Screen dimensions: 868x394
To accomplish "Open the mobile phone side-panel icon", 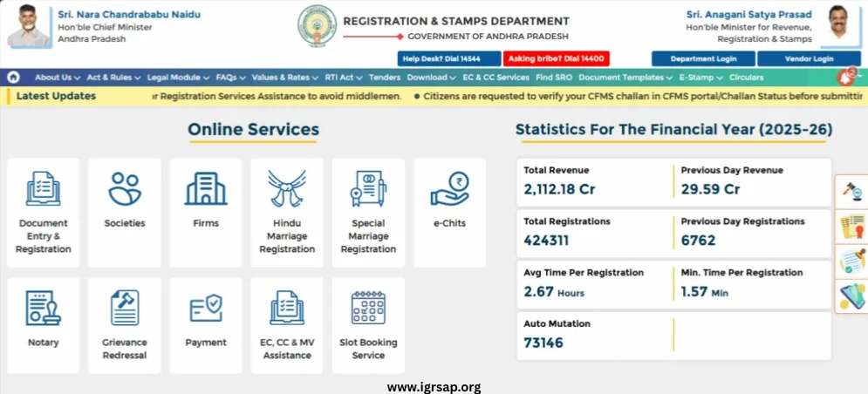I will (x=851, y=295).
